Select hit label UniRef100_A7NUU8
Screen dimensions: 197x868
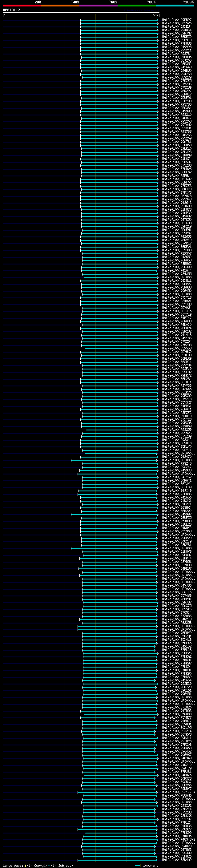pyautogui.click(x=177, y=43)
